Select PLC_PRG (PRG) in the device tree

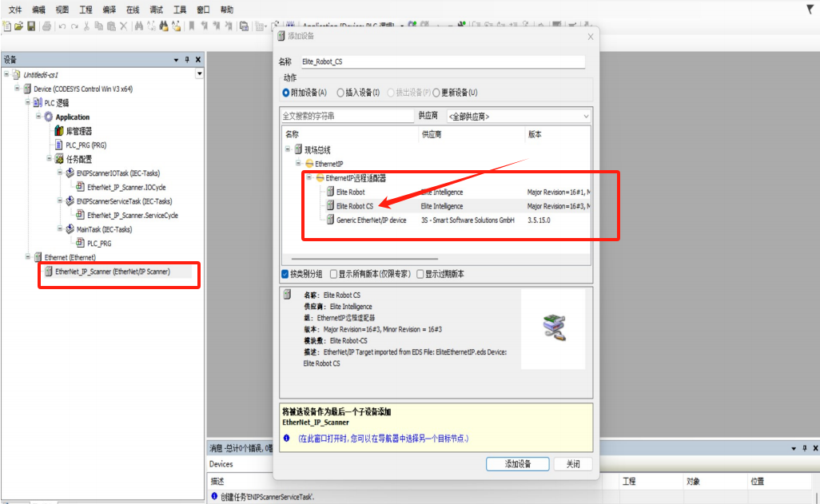click(x=86, y=145)
